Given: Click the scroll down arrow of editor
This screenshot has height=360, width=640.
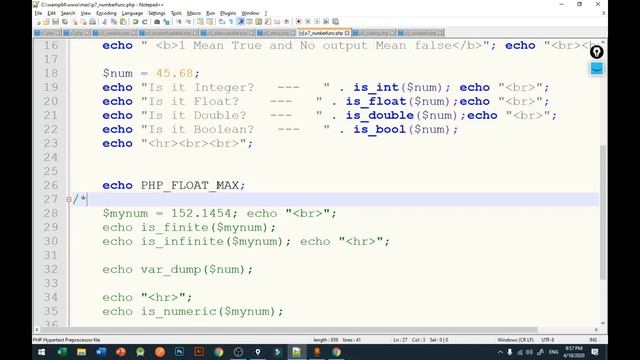Looking at the screenshot, I should coord(603,323).
